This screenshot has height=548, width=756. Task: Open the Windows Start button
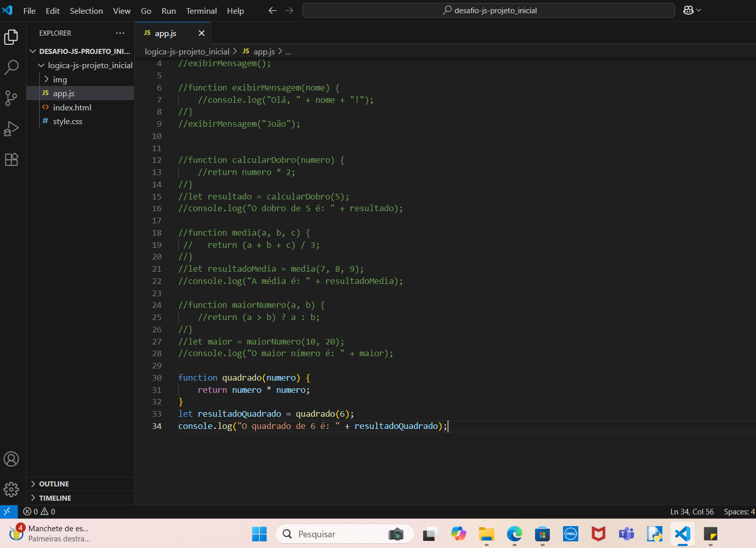260,534
